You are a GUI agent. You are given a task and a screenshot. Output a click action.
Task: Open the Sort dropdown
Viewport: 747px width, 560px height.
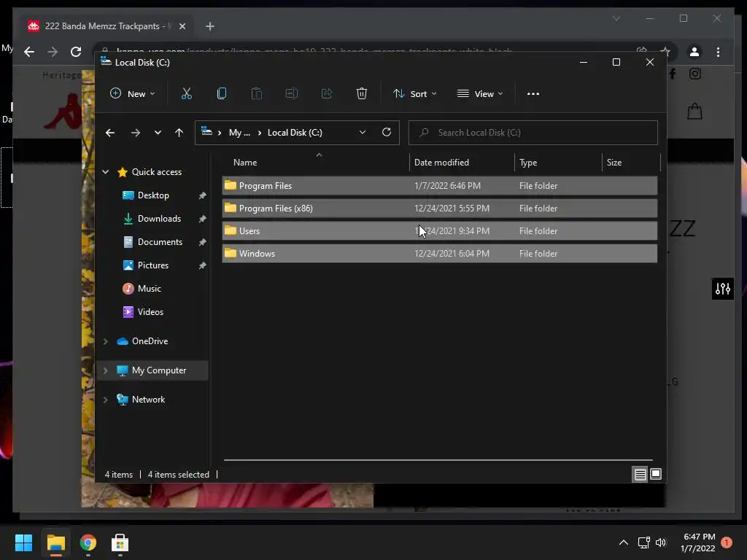[414, 94]
